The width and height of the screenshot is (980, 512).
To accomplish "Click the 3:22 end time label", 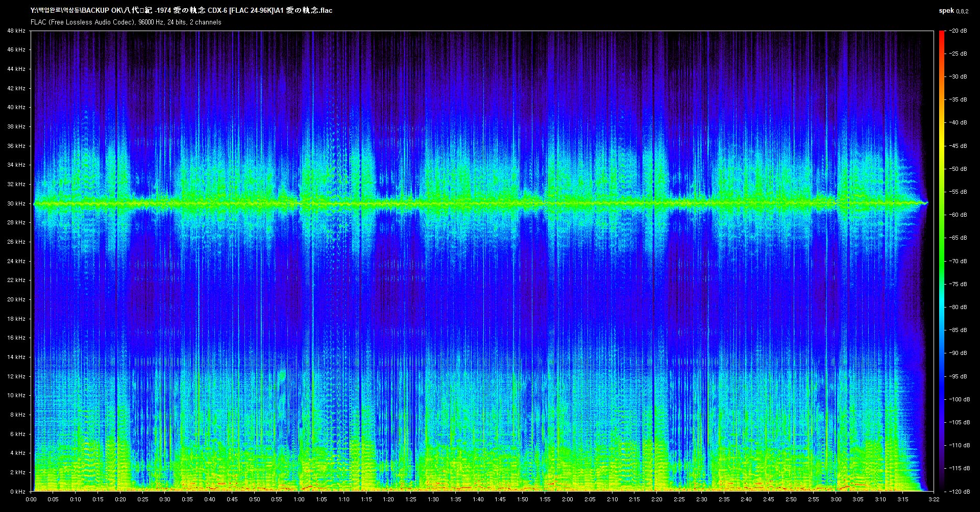I will click(934, 499).
